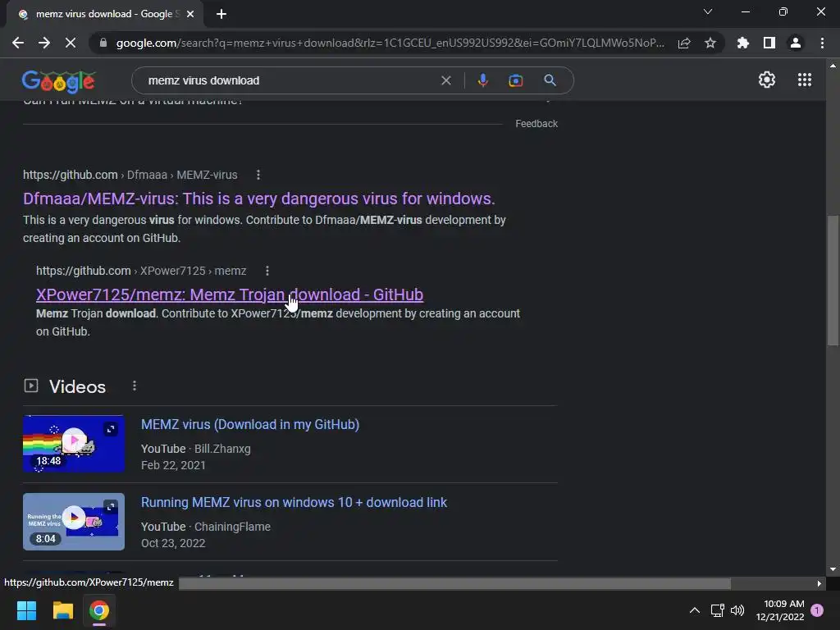The width and height of the screenshot is (840, 630).
Task: Open the Windows Start menu
Action: click(x=26, y=610)
